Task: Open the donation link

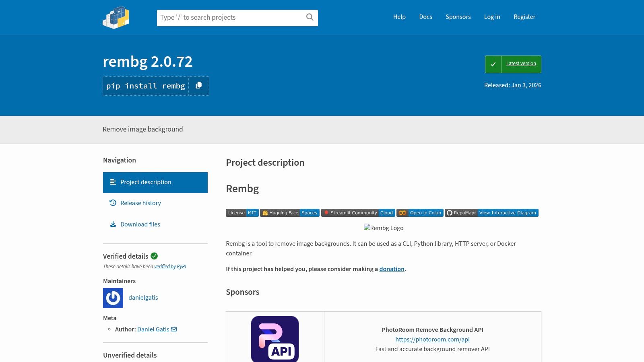Action: pyautogui.click(x=392, y=269)
